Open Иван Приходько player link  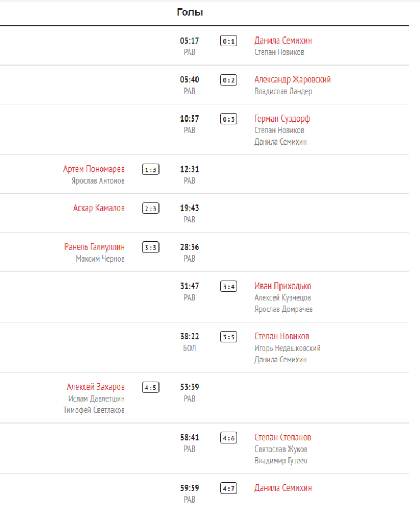point(282,286)
